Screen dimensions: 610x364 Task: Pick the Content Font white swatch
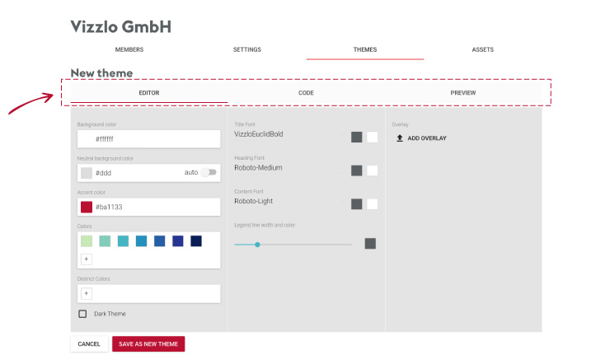(x=373, y=204)
